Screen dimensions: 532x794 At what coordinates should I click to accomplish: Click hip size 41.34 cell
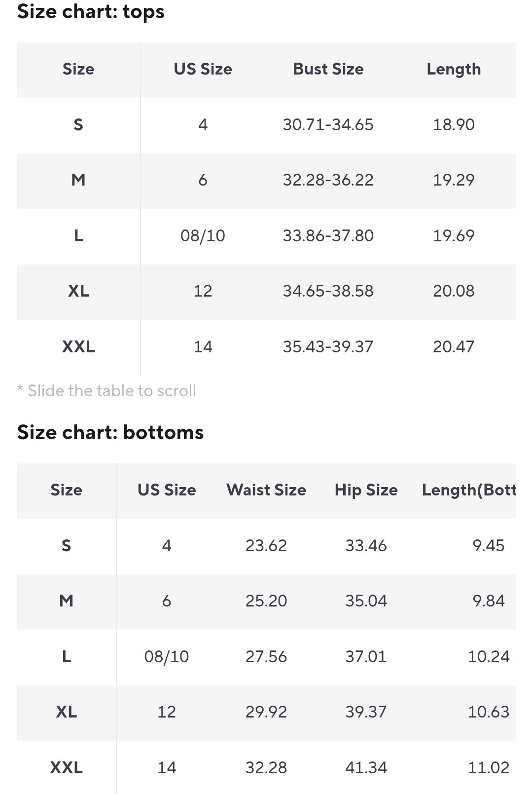366,768
